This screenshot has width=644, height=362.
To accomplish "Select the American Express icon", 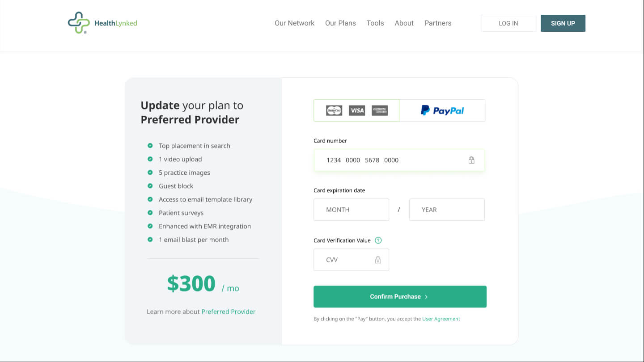I will [x=380, y=110].
